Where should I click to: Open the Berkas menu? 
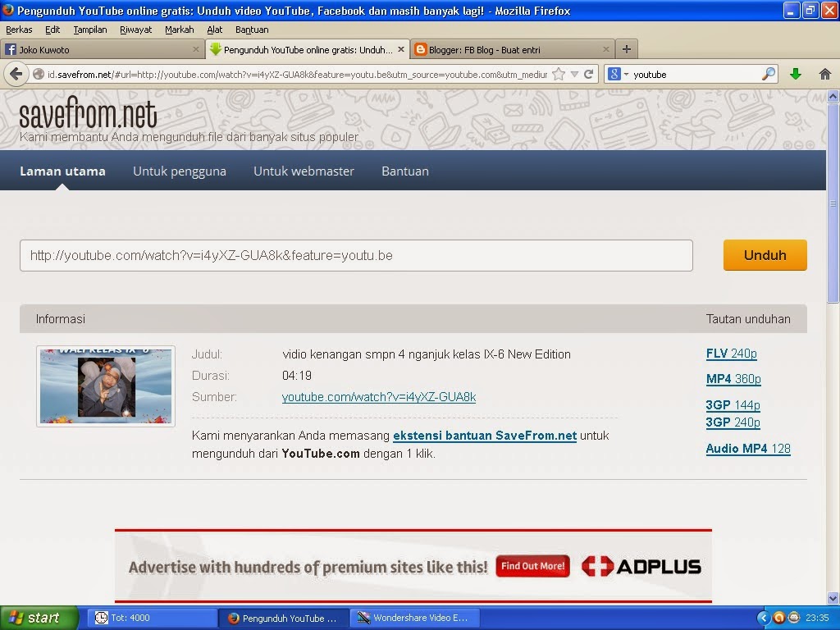tap(19, 30)
